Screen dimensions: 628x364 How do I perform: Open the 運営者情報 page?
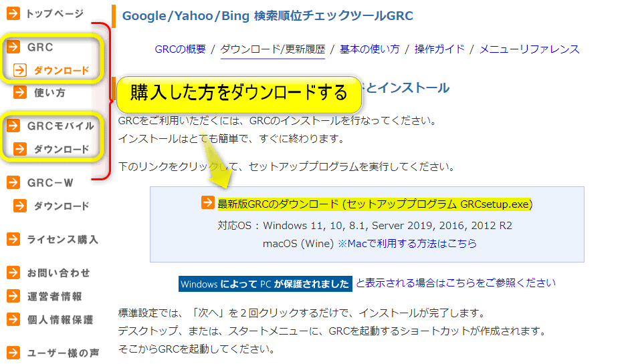pos(54,297)
